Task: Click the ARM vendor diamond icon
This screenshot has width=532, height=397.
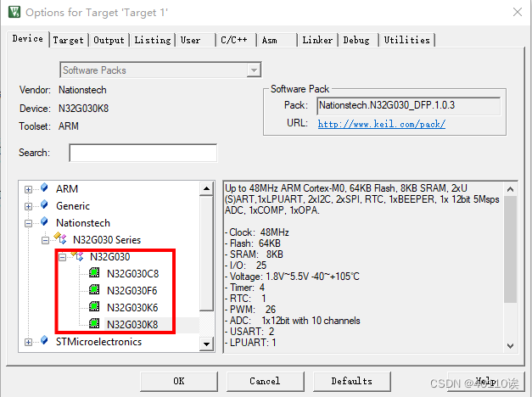Action: pyautogui.click(x=44, y=187)
